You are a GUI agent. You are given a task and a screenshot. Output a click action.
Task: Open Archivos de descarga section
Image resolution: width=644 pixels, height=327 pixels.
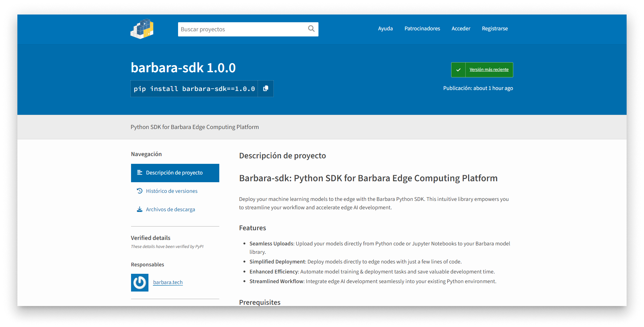point(170,209)
